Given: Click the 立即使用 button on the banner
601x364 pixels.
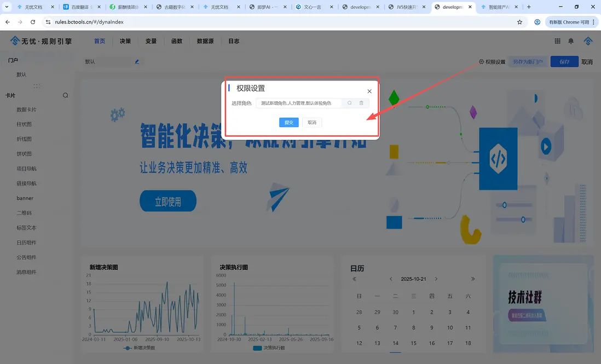Looking at the screenshot, I should (x=167, y=201).
